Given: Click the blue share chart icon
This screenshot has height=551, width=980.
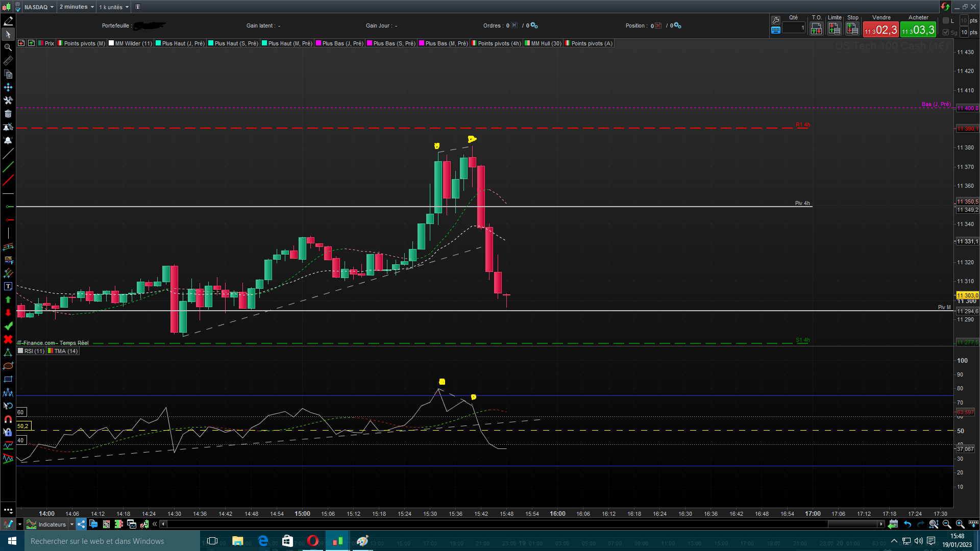Looking at the screenshot, I should pyautogui.click(x=81, y=524).
